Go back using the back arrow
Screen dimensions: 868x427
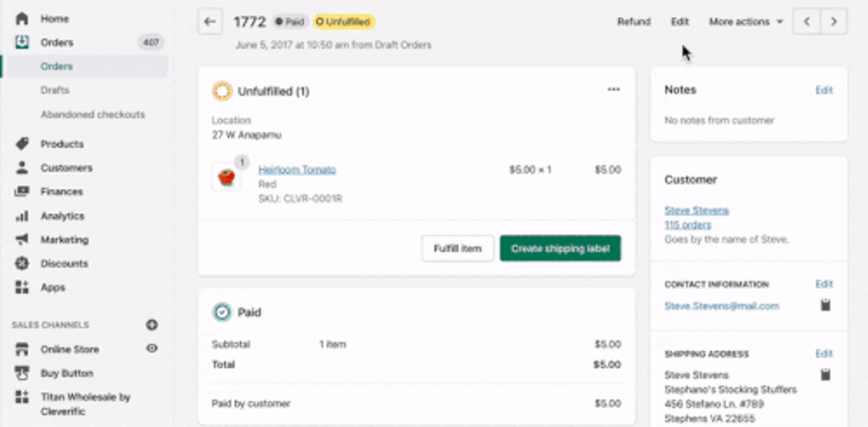pos(210,22)
